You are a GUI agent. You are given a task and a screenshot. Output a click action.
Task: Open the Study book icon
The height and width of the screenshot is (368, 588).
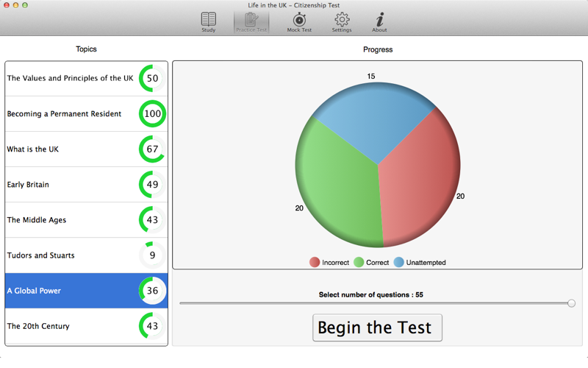tap(209, 22)
